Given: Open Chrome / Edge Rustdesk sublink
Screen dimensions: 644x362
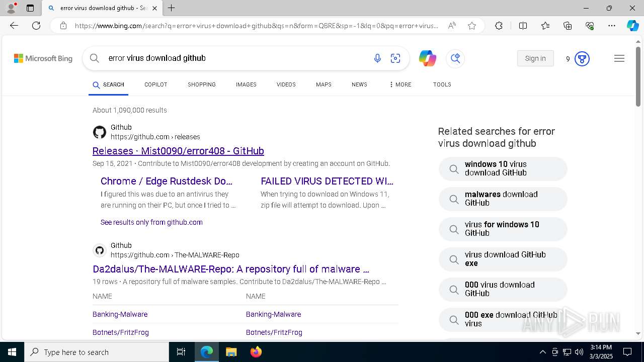Looking at the screenshot, I should tap(167, 181).
